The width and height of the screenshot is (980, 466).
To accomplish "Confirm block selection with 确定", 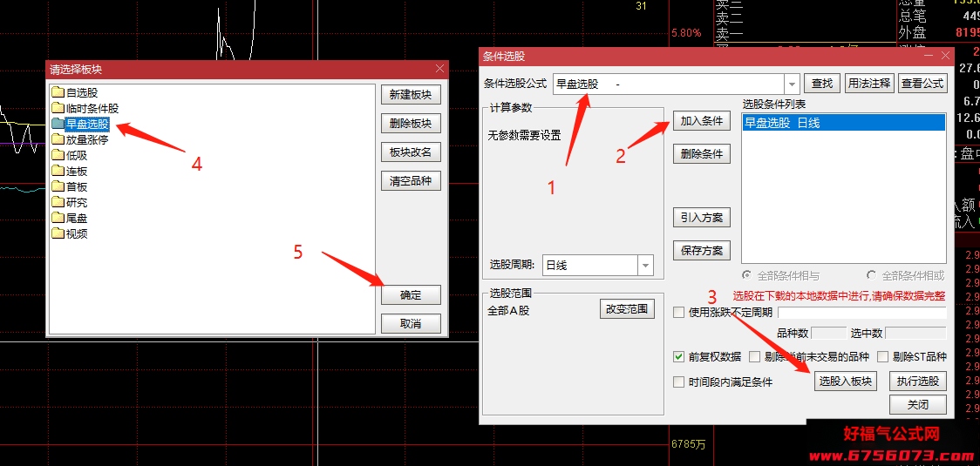I will point(412,294).
